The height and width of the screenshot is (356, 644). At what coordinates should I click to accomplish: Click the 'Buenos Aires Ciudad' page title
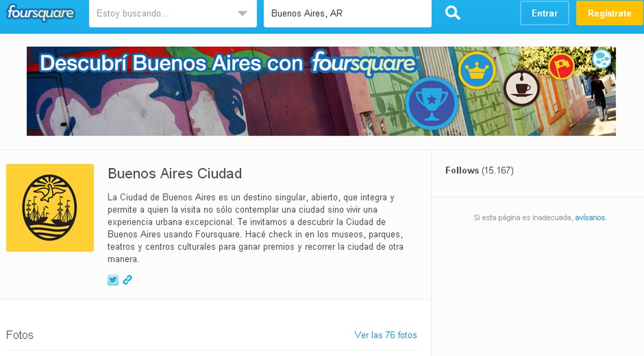[x=175, y=174]
